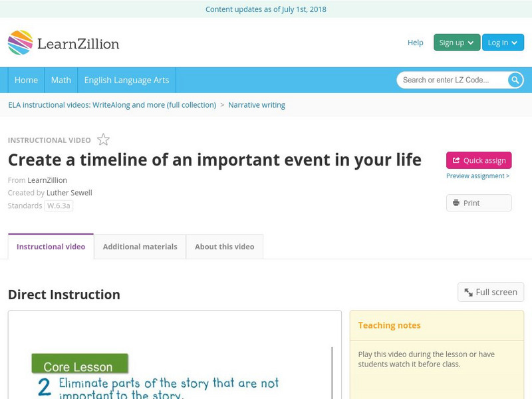
Task: Click the search magnifier icon
Action: [515, 80]
